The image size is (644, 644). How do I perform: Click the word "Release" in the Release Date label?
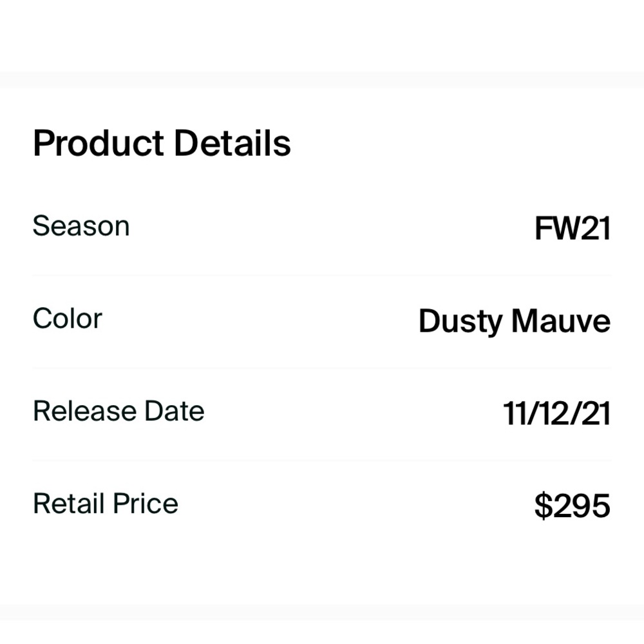pyautogui.click(x=83, y=411)
